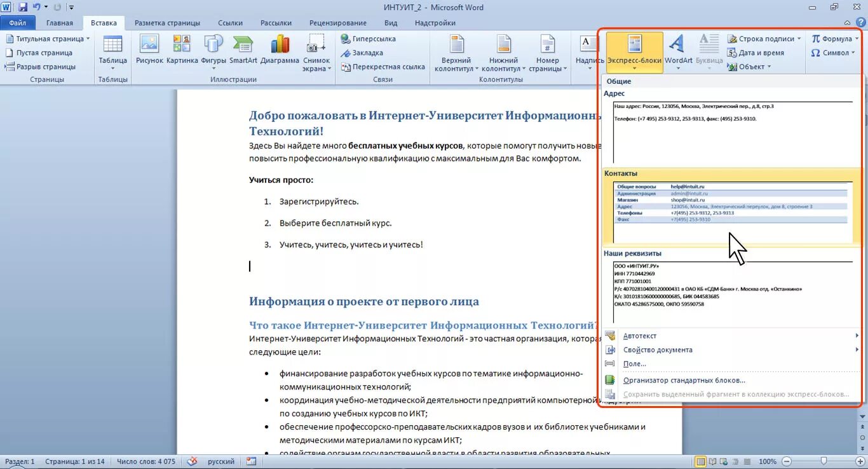Viewport: 868px width, 469px height.
Task: Open Организатор стандартных блоков...
Action: 732,380
